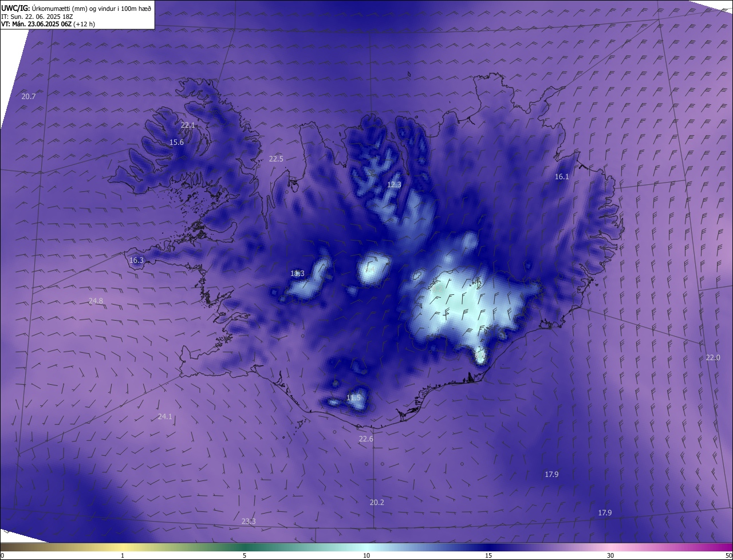This screenshot has height=560, width=733.
Task: Click the map value 11.5
Action: 354,397
